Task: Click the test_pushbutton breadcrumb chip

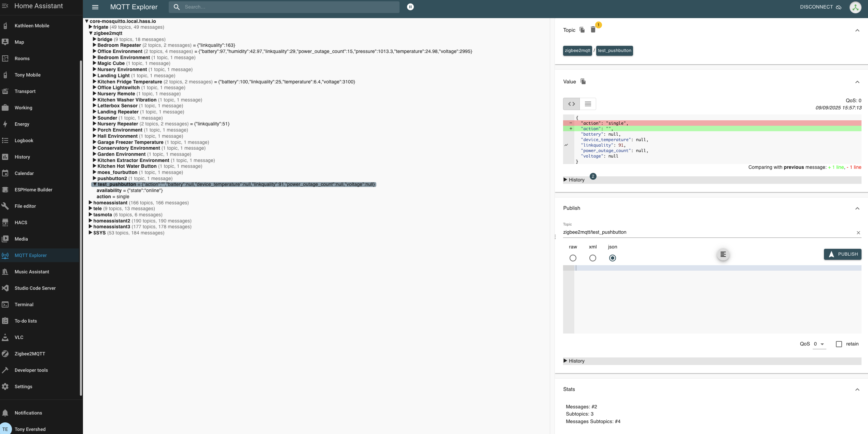Action: (x=614, y=51)
